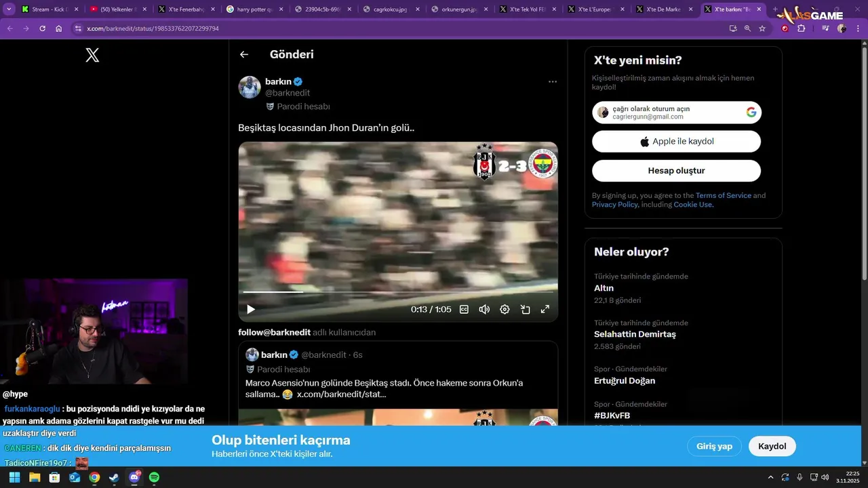Click the Apple ile kaydol button
The width and height of the screenshot is (868, 488).
click(x=676, y=142)
